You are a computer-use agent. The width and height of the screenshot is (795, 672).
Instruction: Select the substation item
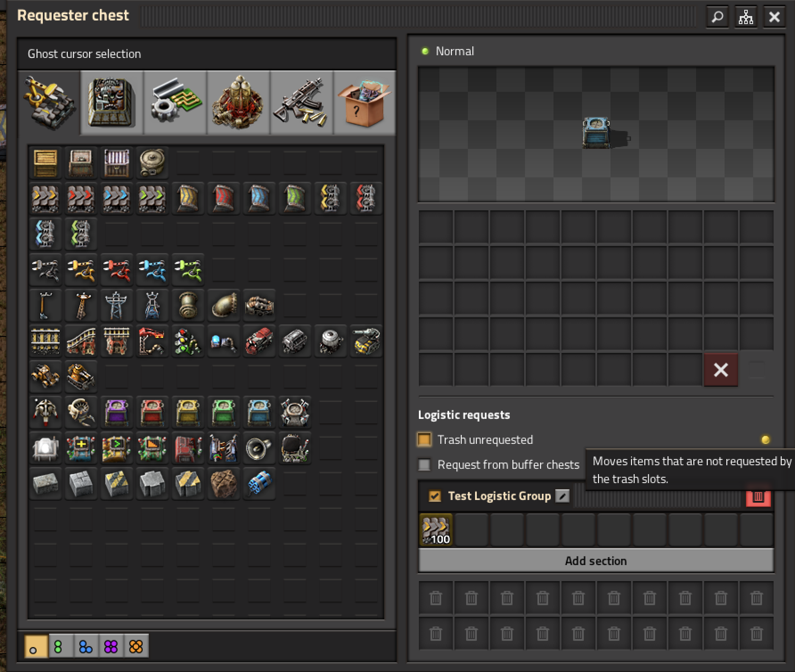point(152,306)
